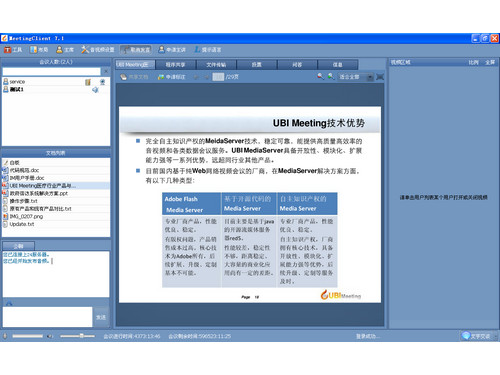Click the share document button with hand icon
This screenshot has height=375, width=500.
point(134,77)
